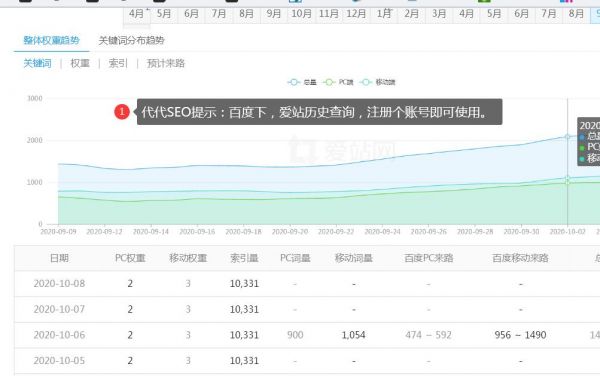The height and width of the screenshot is (376, 600).
Task: Click the 2000 y-axis label
Action: pos(35,140)
